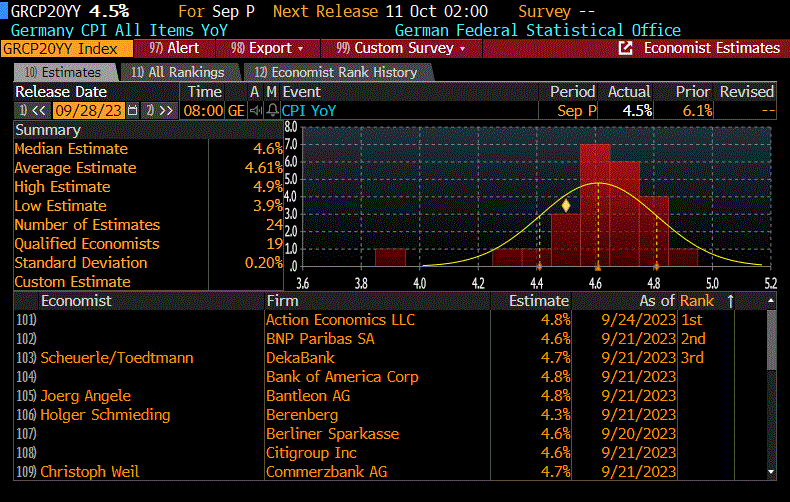Set alert via bell icon in CPI YoY row

click(x=272, y=110)
